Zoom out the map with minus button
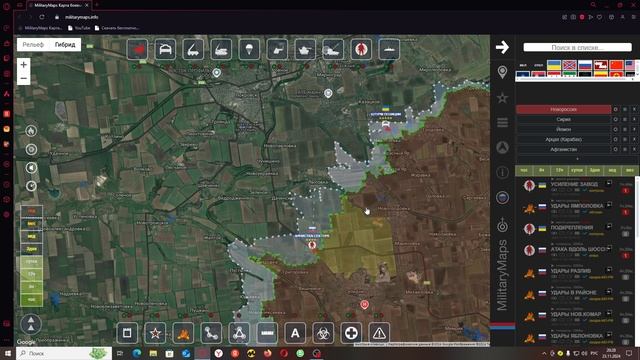The image size is (640, 360). pyautogui.click(x=24, y=78)
